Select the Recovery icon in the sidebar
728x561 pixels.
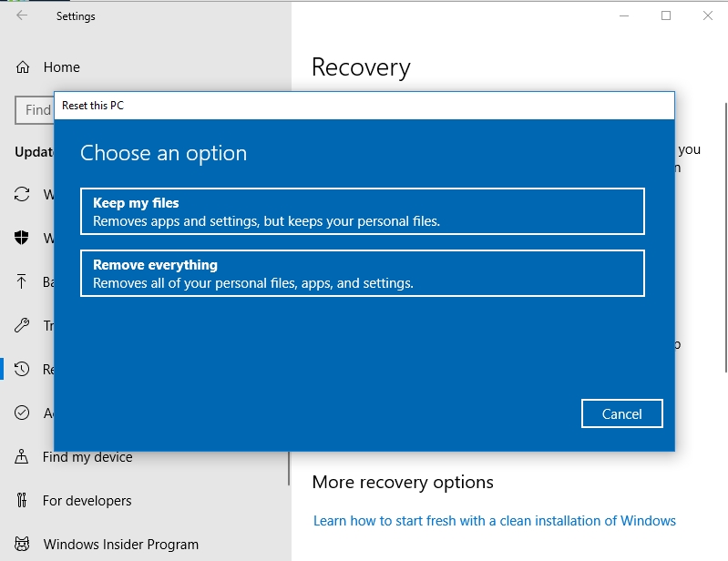click(x=22, y=370)
